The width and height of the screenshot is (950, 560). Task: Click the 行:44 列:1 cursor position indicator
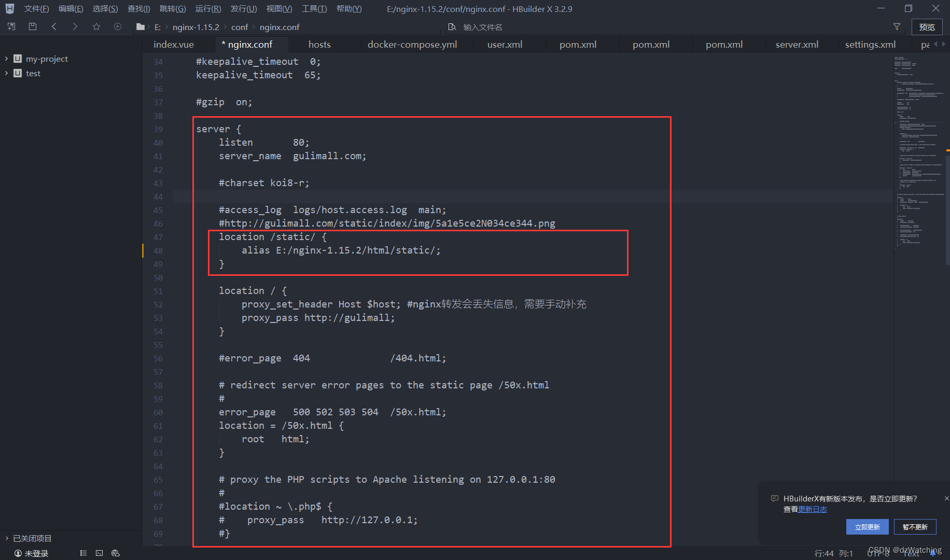[x=834, y=553]
